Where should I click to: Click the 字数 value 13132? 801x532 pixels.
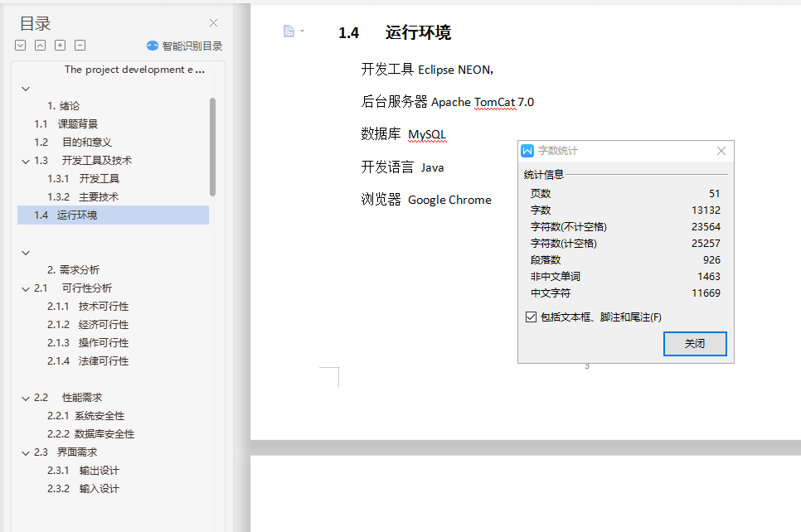706,210
